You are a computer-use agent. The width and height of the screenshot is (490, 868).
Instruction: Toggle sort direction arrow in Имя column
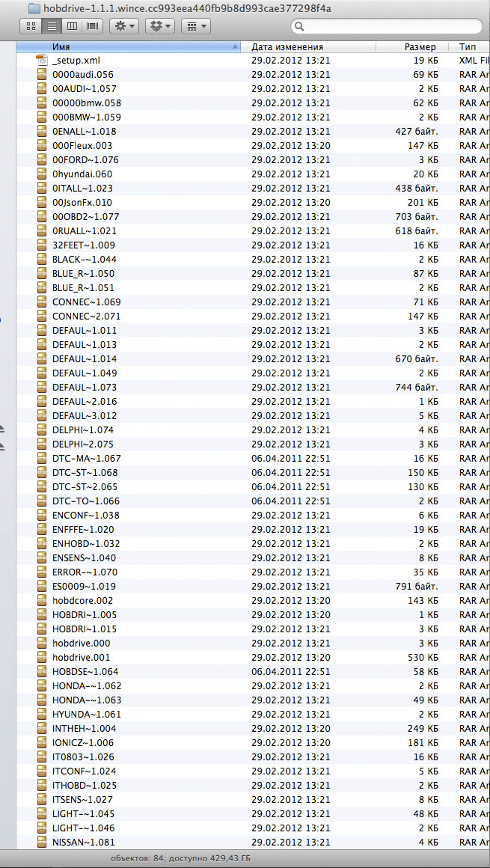pyautogui.click(x=236, y=47)
